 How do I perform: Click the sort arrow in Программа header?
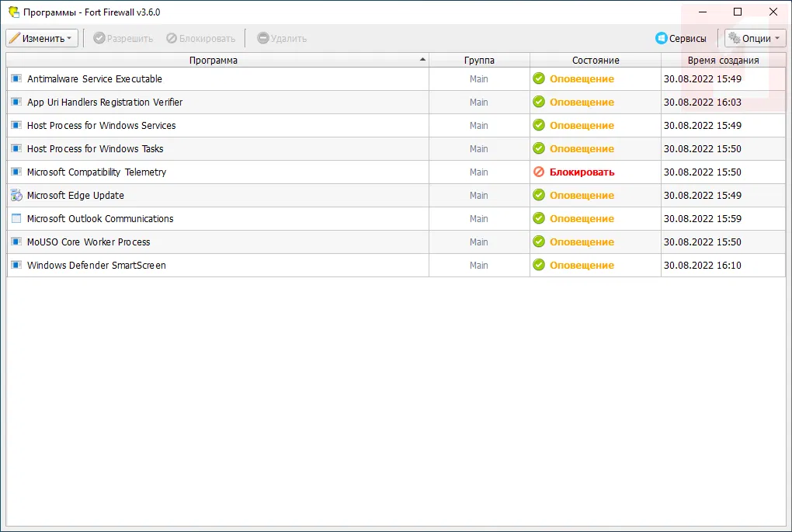[x=422, y=60]
